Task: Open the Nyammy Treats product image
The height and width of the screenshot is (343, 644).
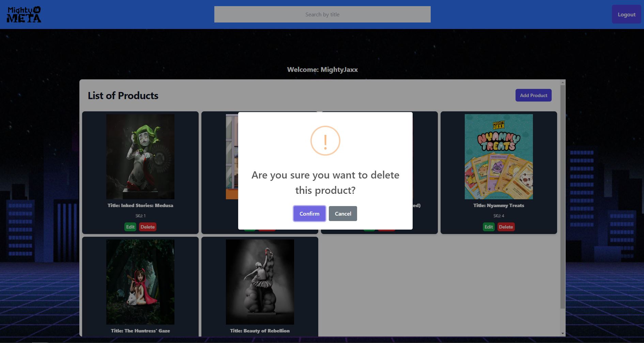Action: 499,157
